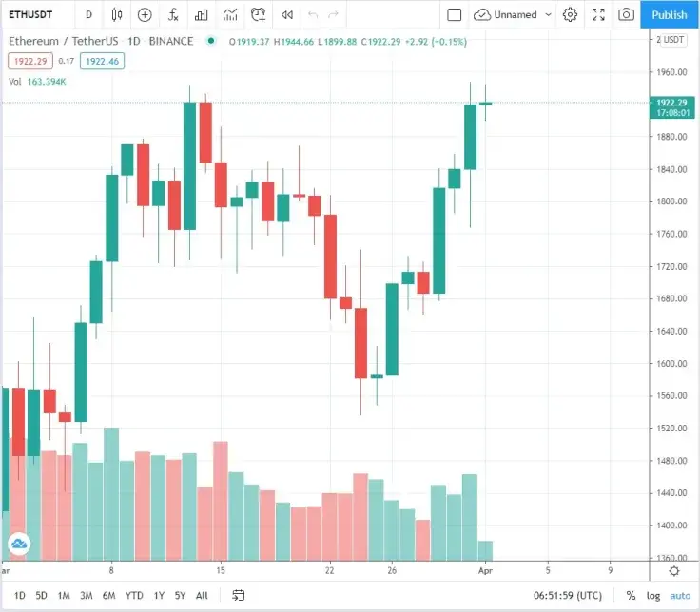The width and height of the screenshot is (700, 612).
Task: Toggle the percent scale mode
Action: point(631,595)
